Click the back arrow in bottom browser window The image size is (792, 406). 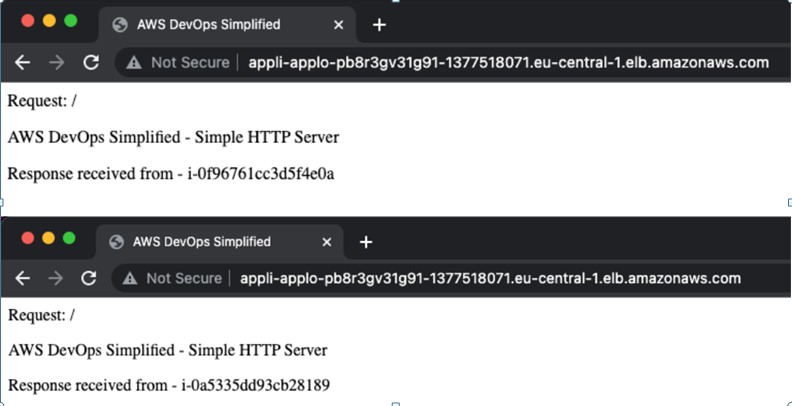[x=22, y=278]
